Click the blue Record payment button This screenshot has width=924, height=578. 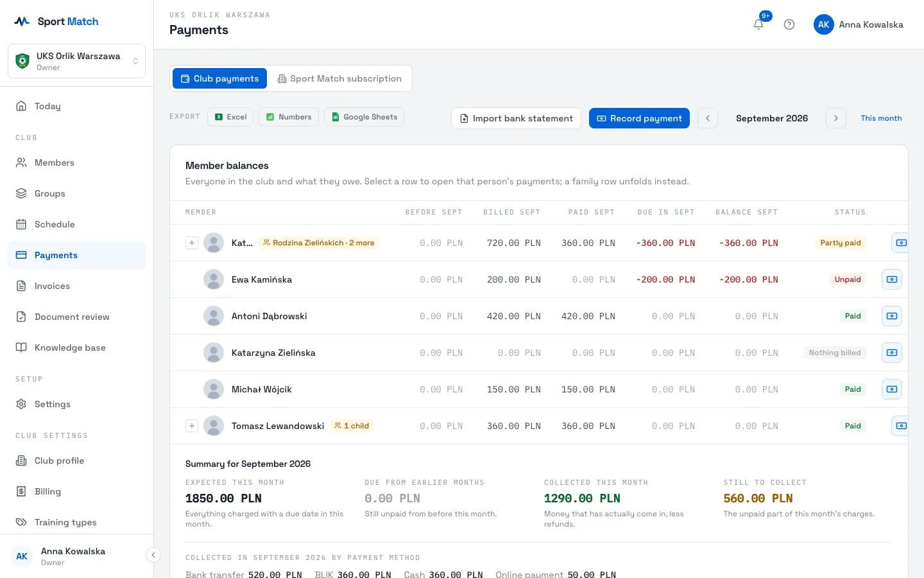[x=639, y=118]
